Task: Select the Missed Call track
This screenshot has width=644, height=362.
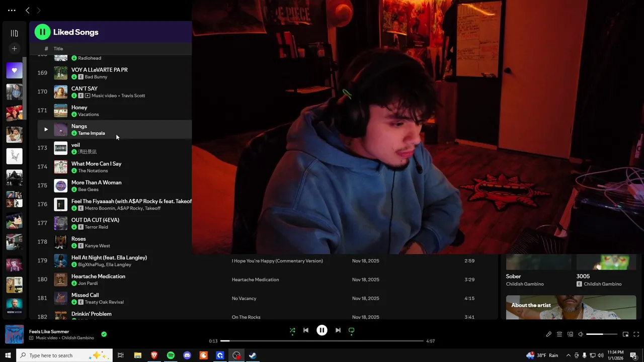Action: (85, 295)
